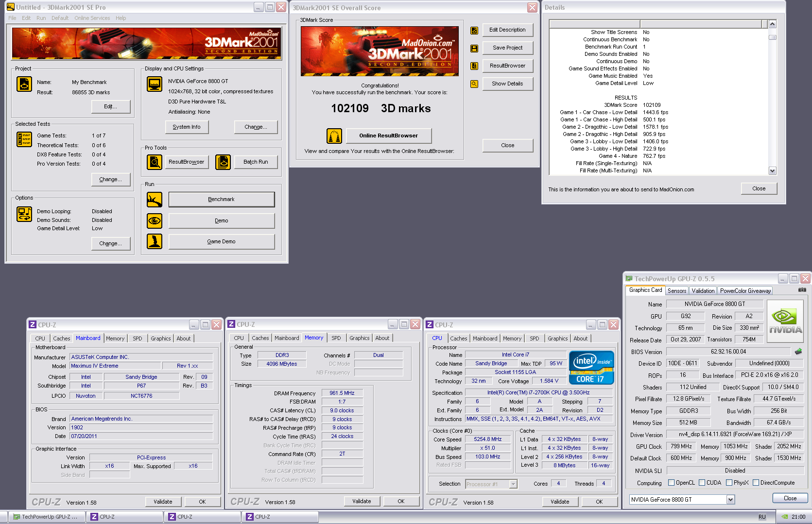Click the Online ResultBrowser button
This screenshot has width=812, height=524.
pyautogui.click(x=389, y=136)
